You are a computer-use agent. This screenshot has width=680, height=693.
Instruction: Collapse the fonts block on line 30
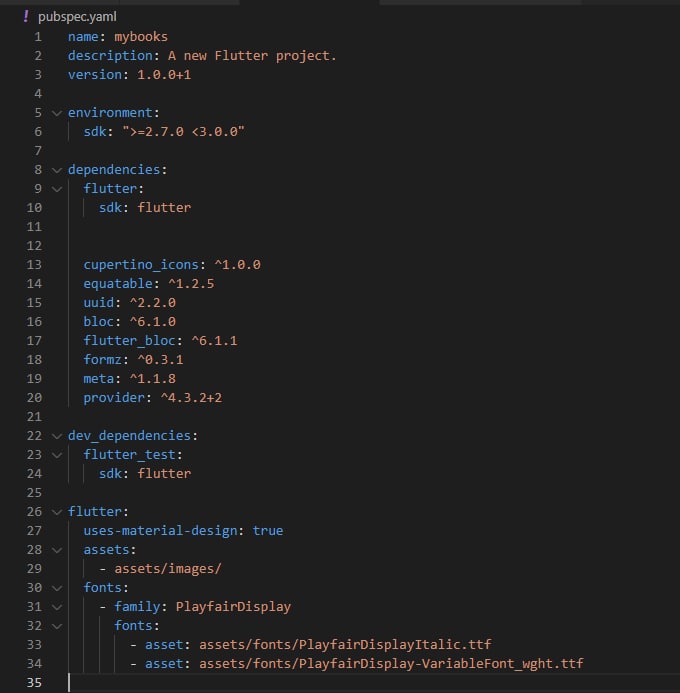click(x=57, y=588)
